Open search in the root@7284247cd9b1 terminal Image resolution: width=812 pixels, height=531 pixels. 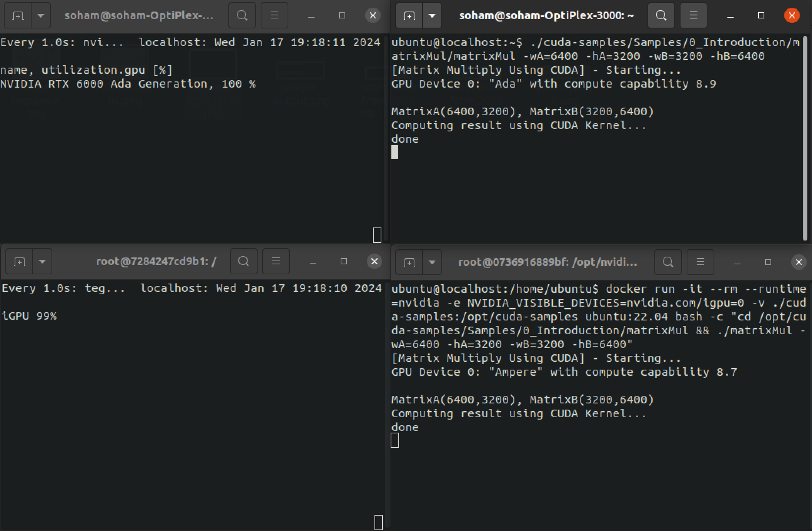pos(243,261)
